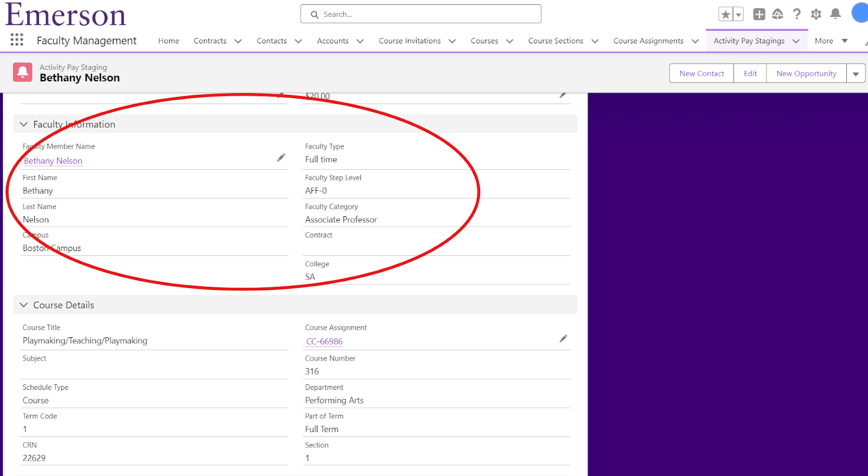Expand the Courses tab dropdown chevron
This screenshot has width=868, height=476.
[510, 41]
